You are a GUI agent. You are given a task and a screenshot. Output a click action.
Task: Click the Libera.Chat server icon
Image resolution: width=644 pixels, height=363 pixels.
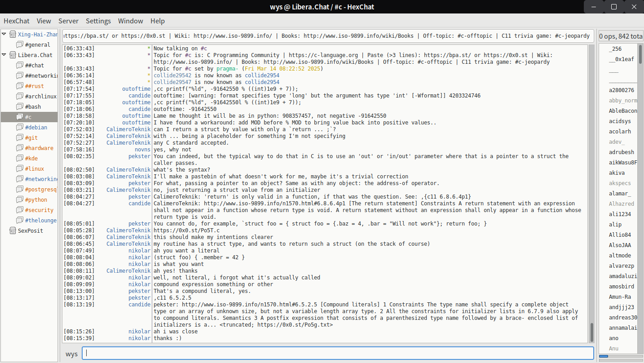13,55
